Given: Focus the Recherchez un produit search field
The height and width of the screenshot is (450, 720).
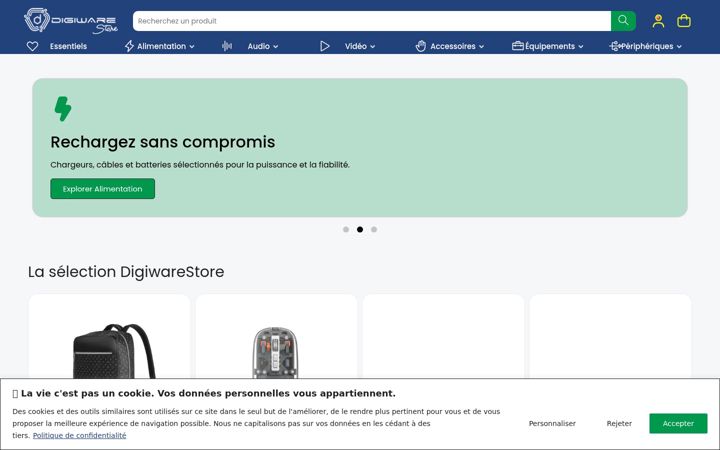Looking at the screenshot, I should (x=372, y=21).
